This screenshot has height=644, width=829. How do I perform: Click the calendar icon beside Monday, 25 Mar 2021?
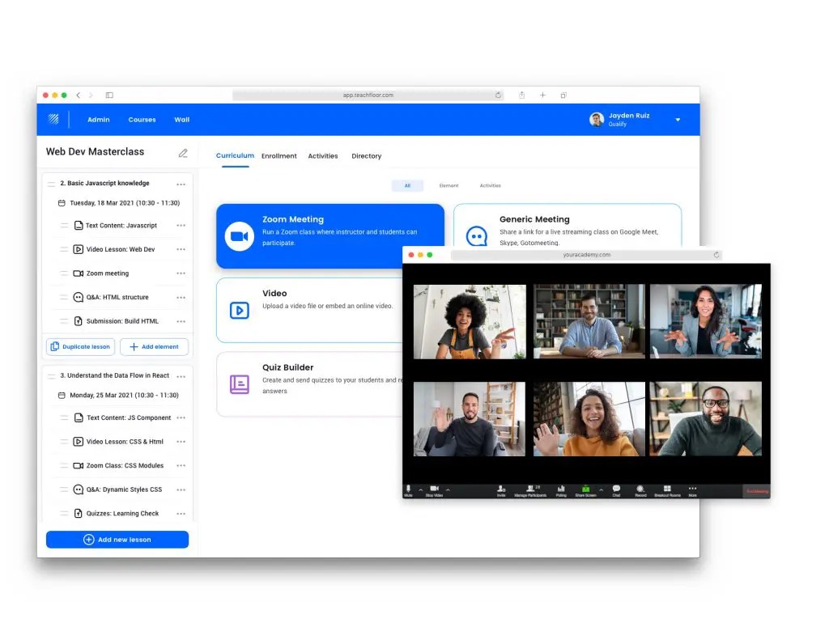point(62,395)
